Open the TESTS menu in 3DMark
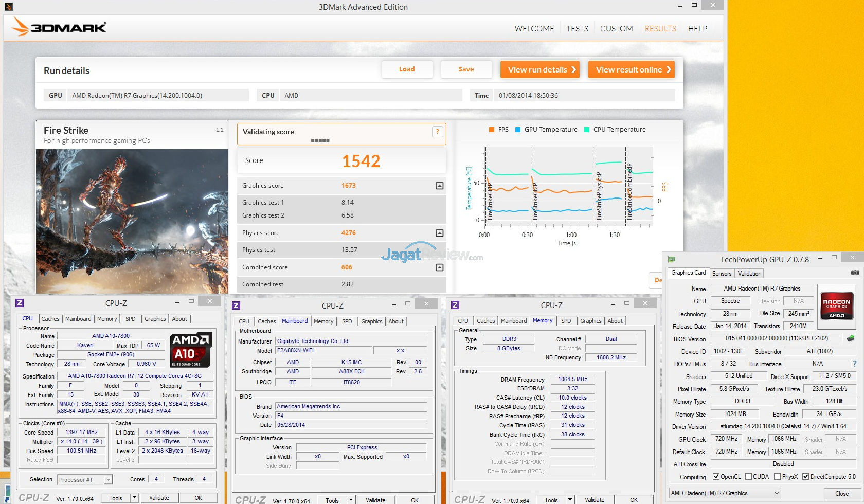 (x=577, y=29)
